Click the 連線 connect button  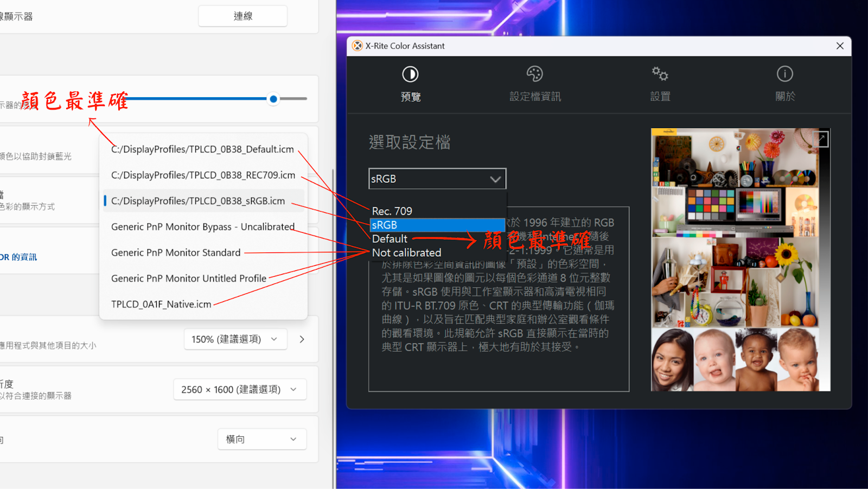(x=242, y=16)
